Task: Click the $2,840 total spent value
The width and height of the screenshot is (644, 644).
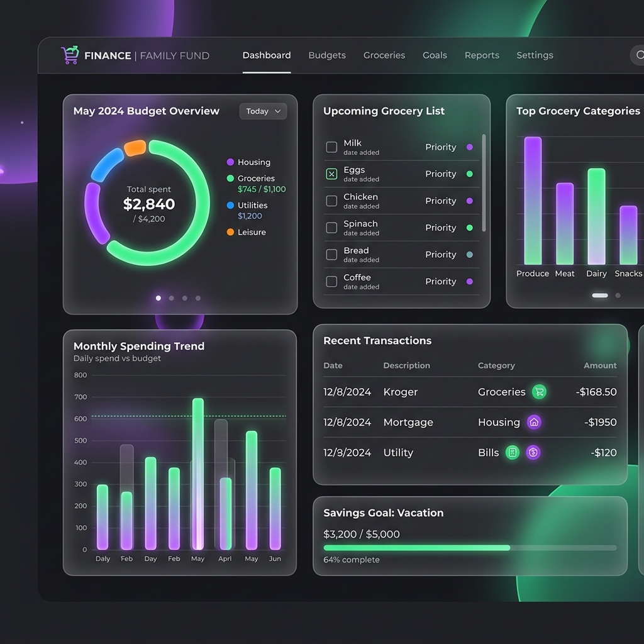Action: 148,204
